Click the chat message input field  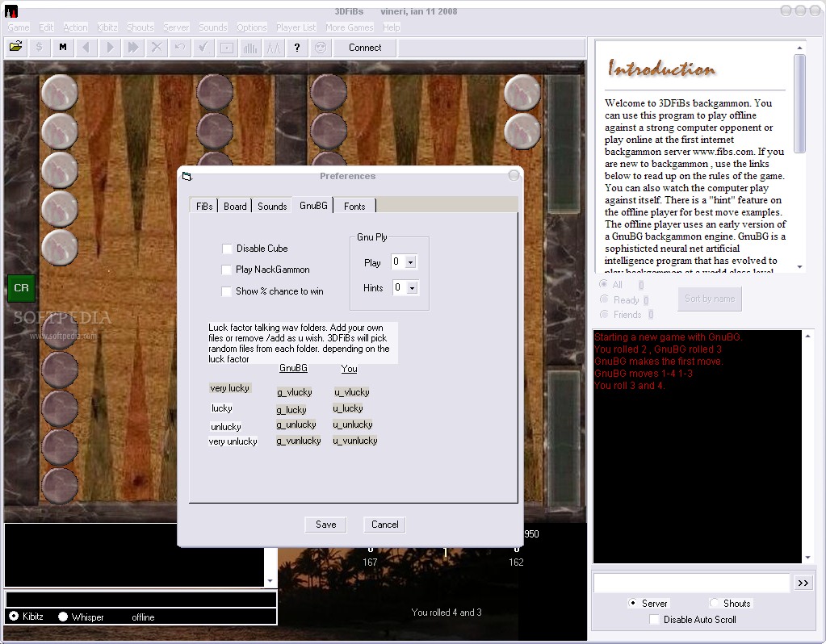click(692, 583)
